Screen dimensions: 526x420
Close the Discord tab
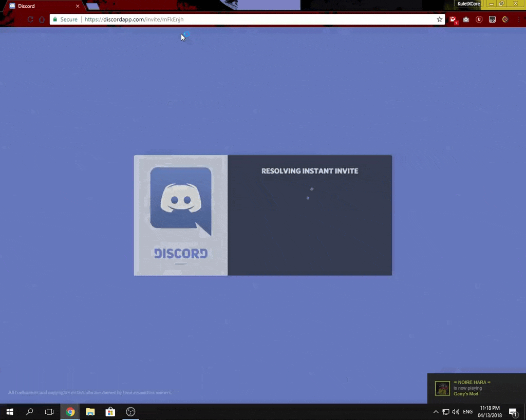[78, 6]
